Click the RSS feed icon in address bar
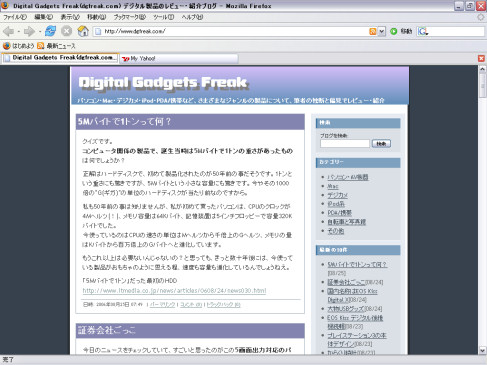 tap(373, 31)
